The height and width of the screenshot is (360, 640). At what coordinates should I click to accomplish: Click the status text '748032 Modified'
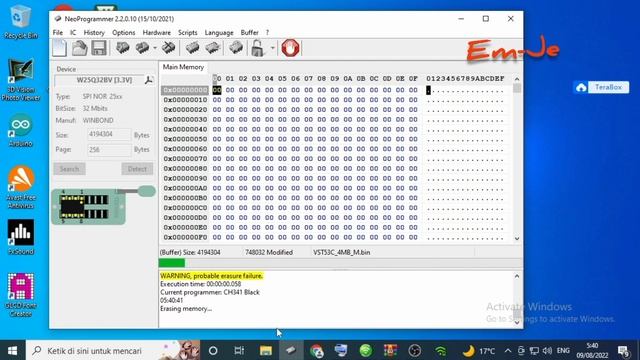pyautogui.click(x=269, y=253)
